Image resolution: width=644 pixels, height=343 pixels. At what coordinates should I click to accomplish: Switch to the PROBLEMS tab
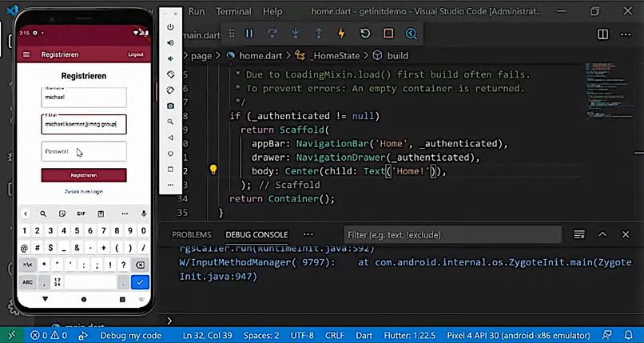click(x=192, y=235)
